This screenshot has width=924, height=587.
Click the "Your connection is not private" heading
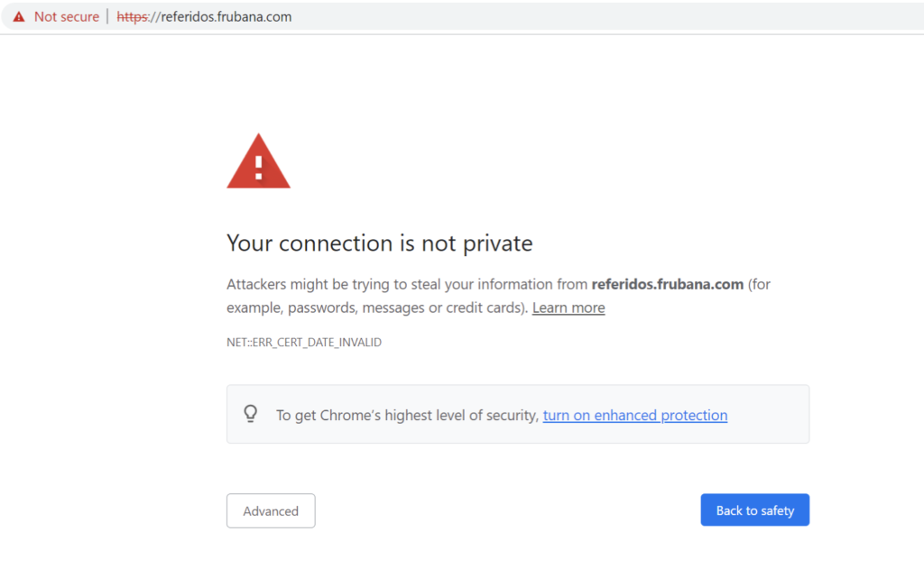tap(380, 243)
